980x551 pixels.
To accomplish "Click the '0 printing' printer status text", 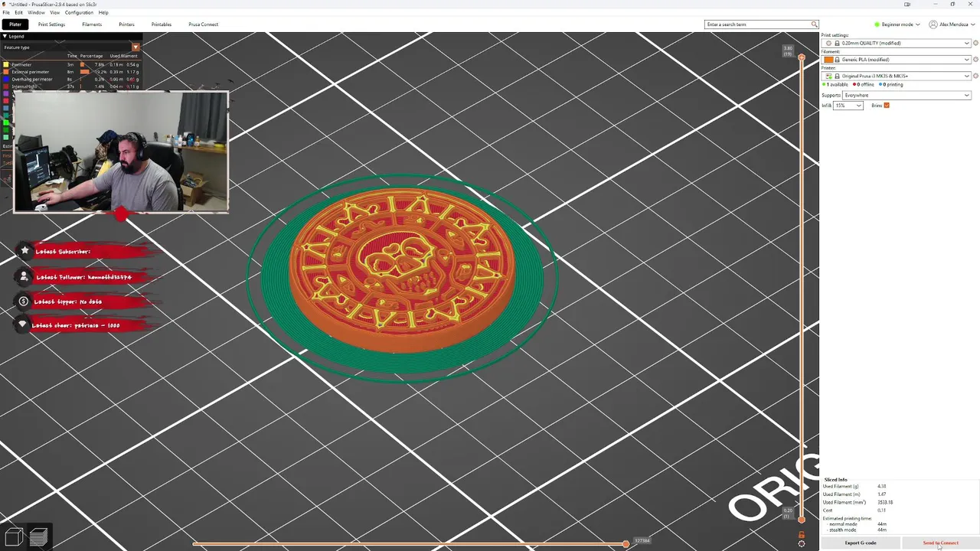I will [891, 84].
